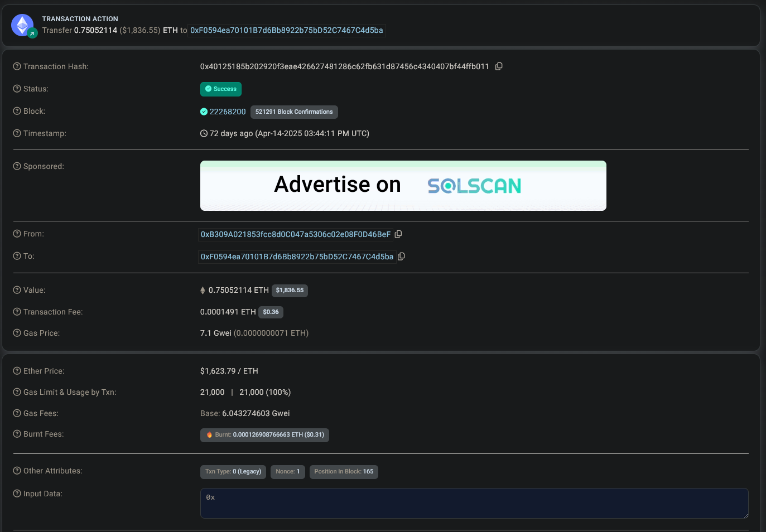Open the To address link in To row
Viewport: 766px width, 532px height.
297,257
